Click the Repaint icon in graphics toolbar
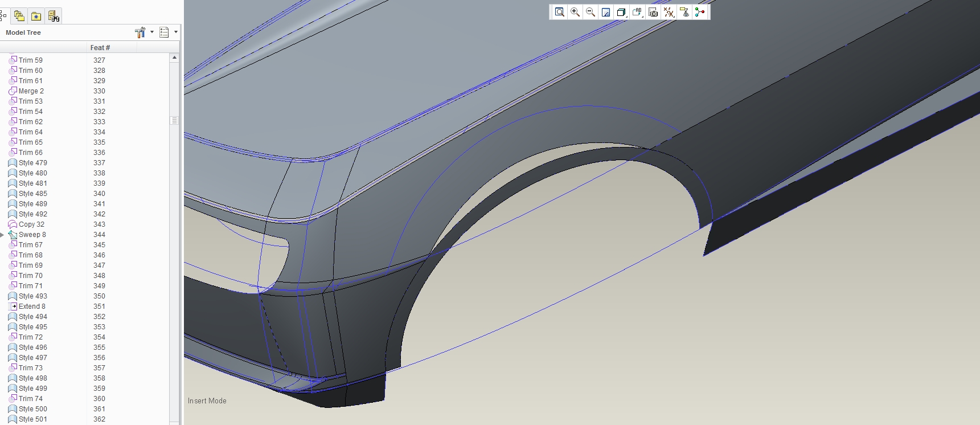The width and height of the screenshot is (980, 425). tap(606, 12)
